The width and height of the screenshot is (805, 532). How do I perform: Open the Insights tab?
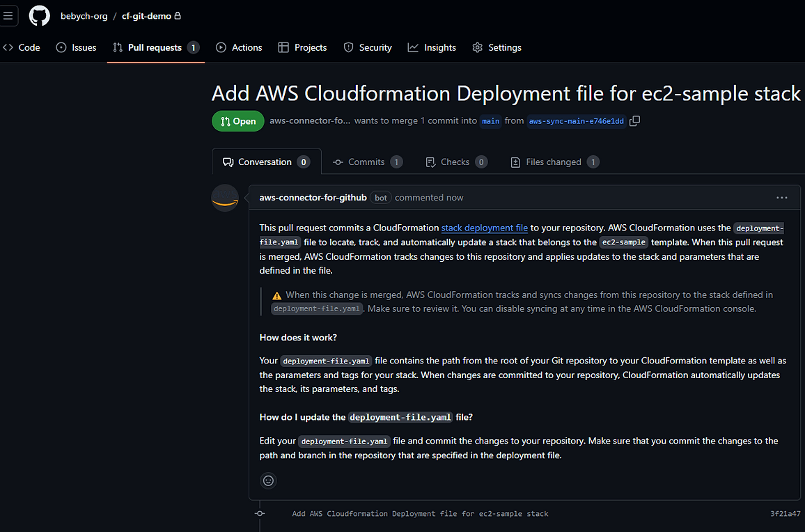[432, 47]
